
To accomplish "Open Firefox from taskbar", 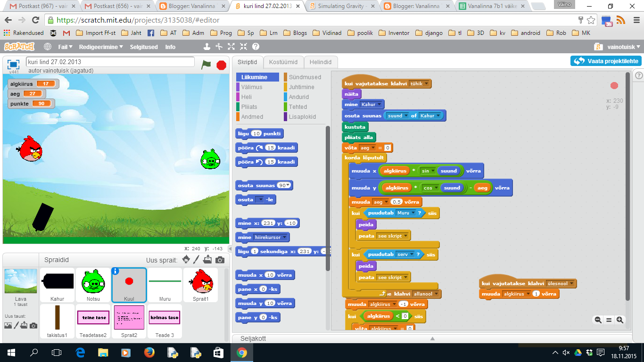I will pos(149,353).
